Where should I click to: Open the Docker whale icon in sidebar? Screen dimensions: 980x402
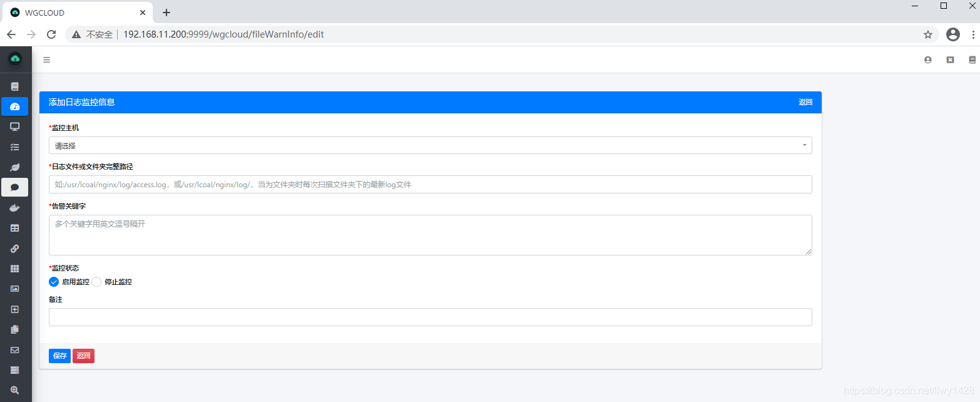point(15,208)
